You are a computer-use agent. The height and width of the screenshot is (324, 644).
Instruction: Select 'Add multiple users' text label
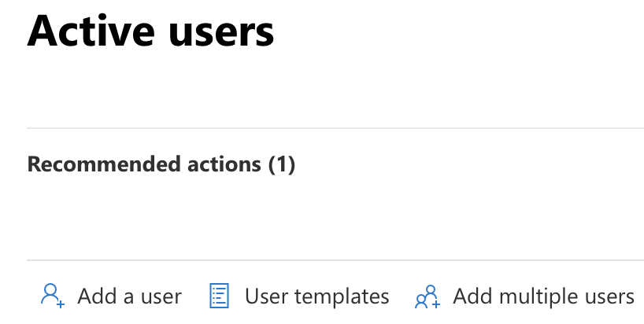coord(543,296)
